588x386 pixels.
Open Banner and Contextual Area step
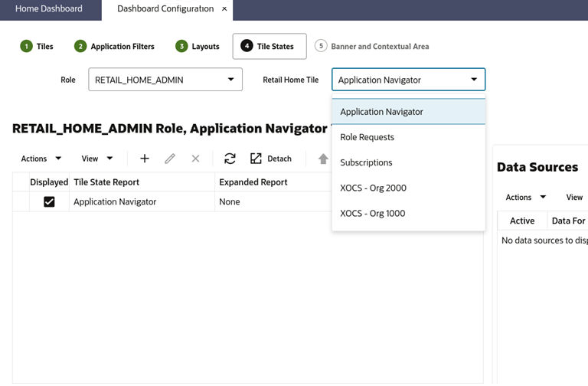372,47
